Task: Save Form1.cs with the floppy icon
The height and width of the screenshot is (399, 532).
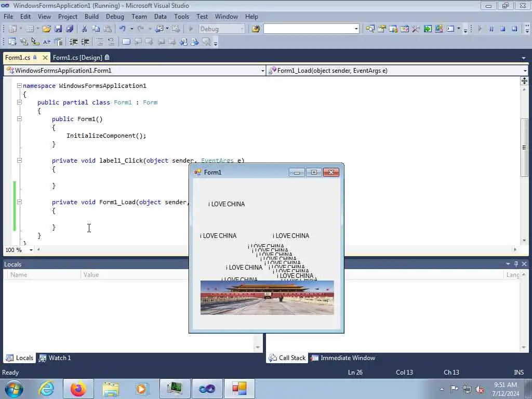Action: 58,29
